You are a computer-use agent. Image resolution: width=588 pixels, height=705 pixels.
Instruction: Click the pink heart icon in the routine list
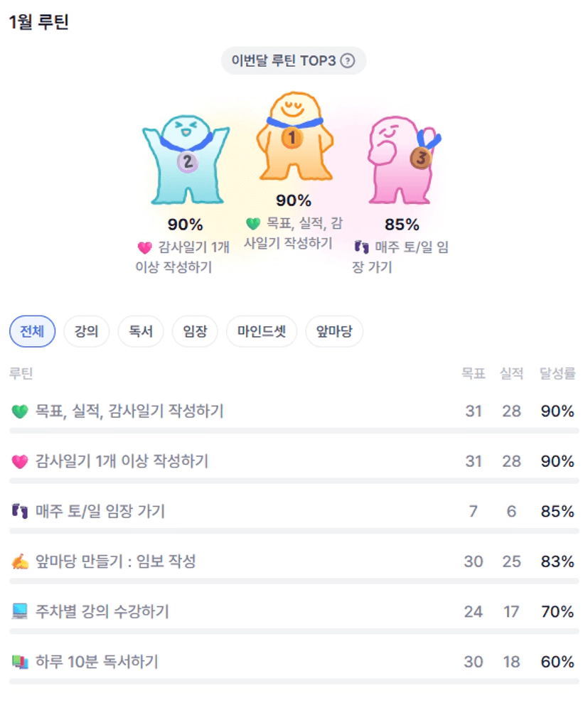pos(20,462)
